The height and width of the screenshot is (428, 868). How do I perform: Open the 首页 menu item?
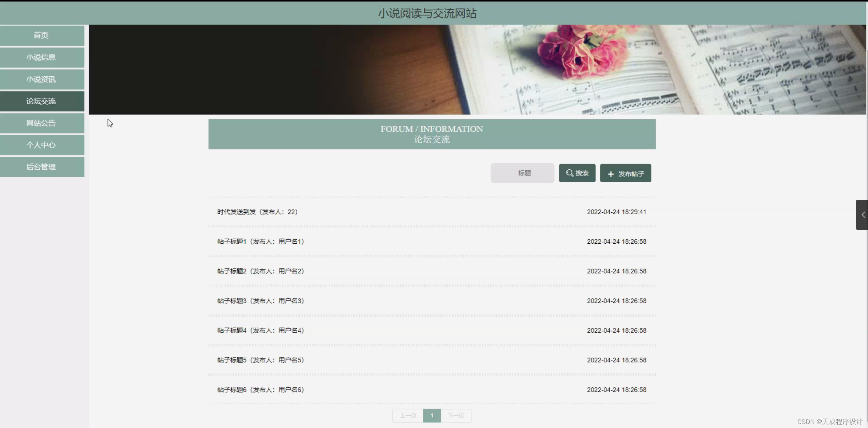[42, 35]
